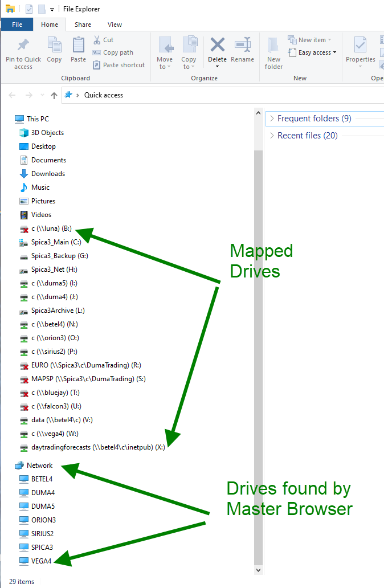Click disconnected c (\\luna) (B:) drive icon

click(x=24, y=228)
